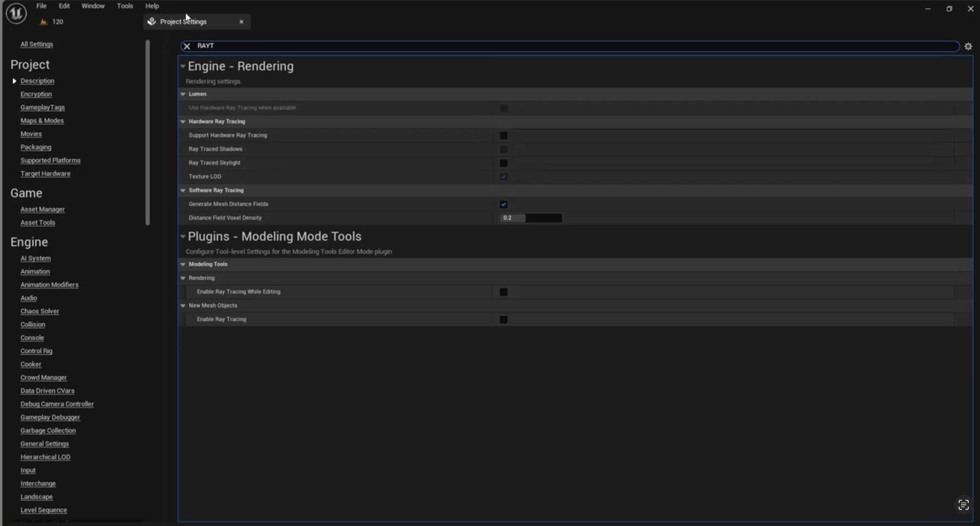The height and width of the screenshot is (526, 980).
Task: Open the Window menu
Action: click(93, 6)
